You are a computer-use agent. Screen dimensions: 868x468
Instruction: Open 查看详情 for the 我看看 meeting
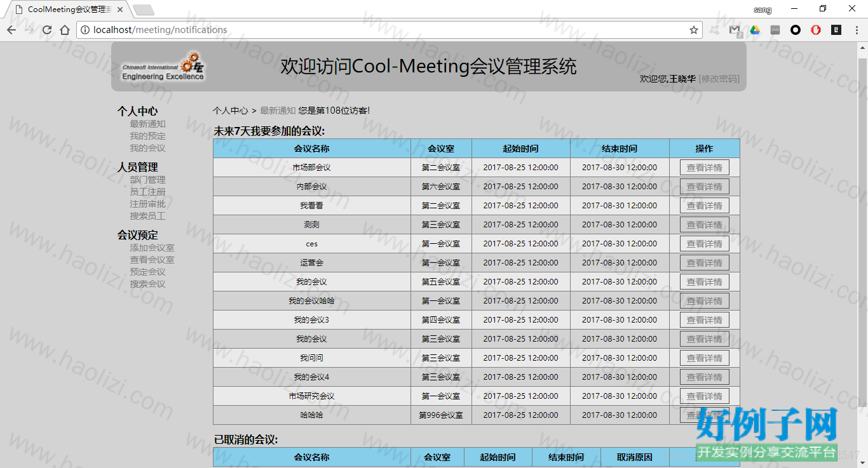coord(704,206)
